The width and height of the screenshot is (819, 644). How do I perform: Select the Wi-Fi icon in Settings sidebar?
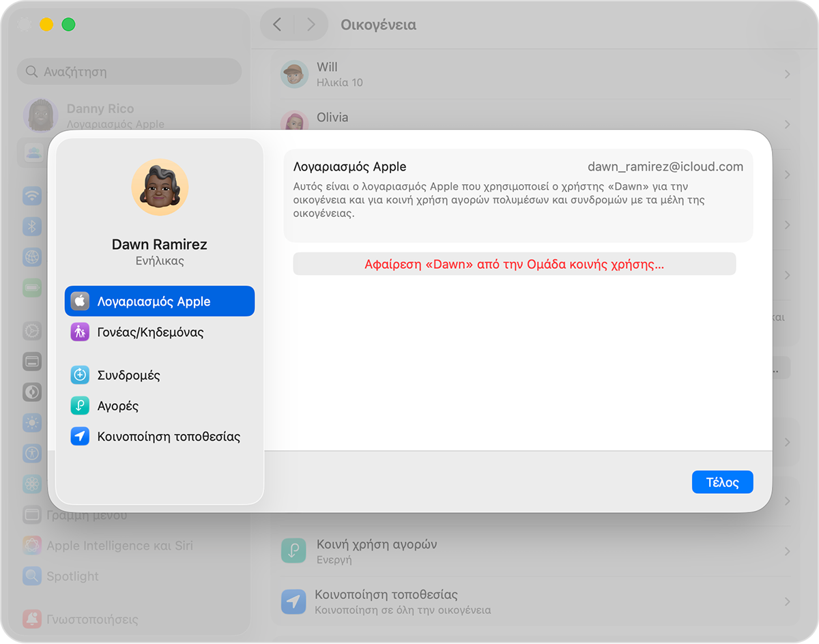32,196
